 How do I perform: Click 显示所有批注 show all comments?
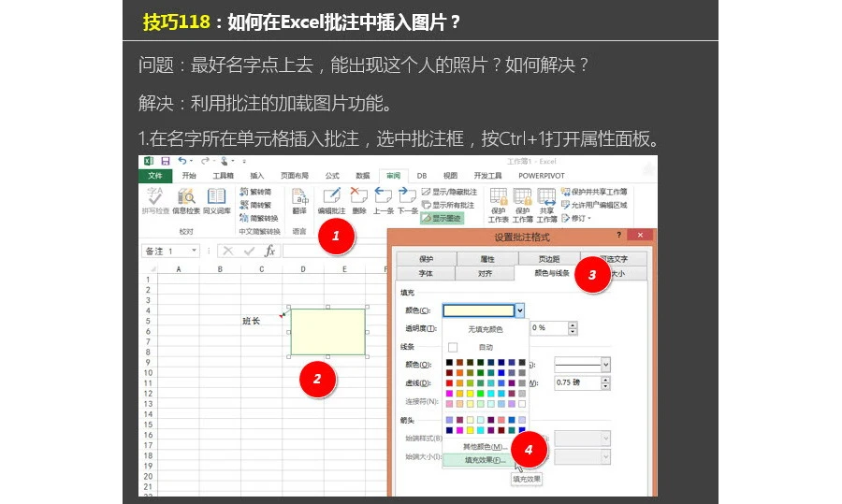pyautogui.click(x=448, y=205)
